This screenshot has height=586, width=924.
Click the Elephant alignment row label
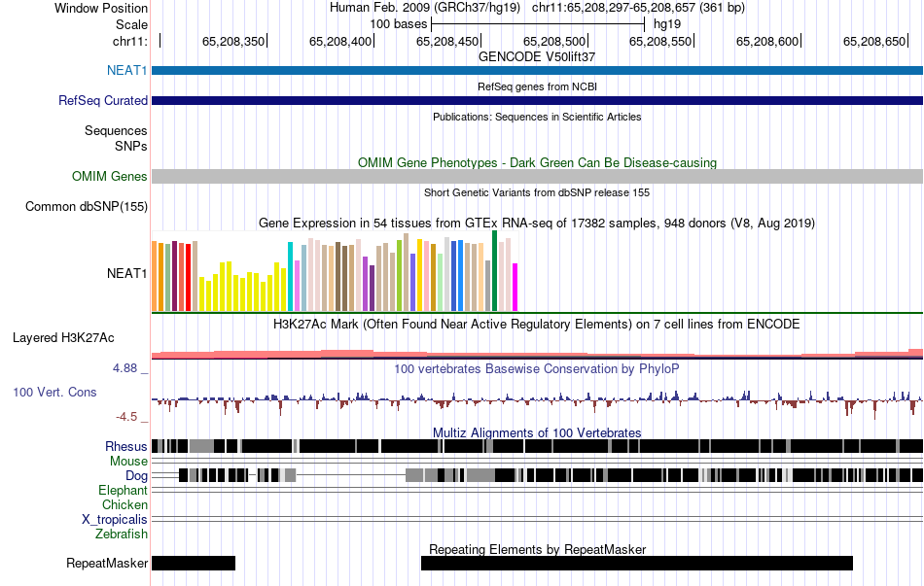tap(124, 490)
